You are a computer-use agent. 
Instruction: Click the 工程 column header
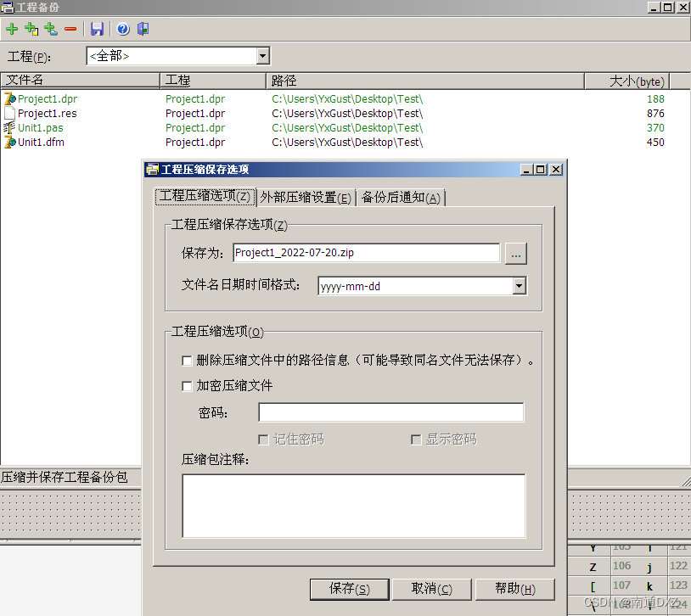[213, 81]
